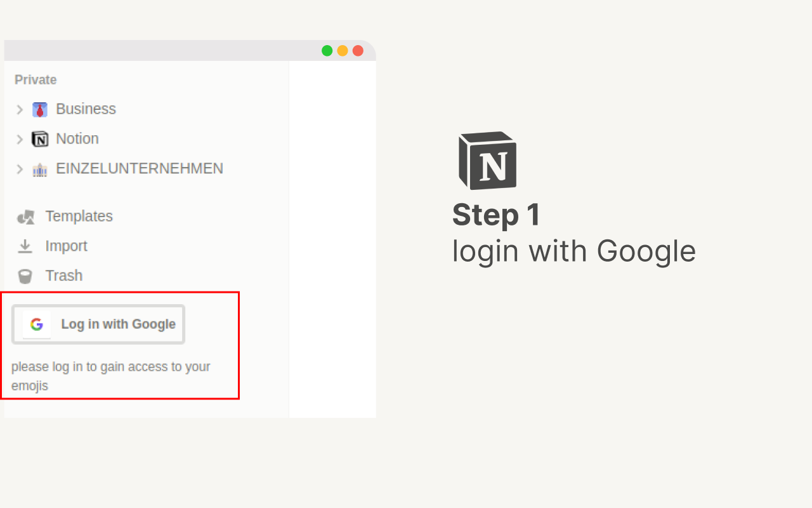Open Templates from the sidebar
The height and width of the screenshot is (508, 812).
pyautogui.click(x=79, y=217)
